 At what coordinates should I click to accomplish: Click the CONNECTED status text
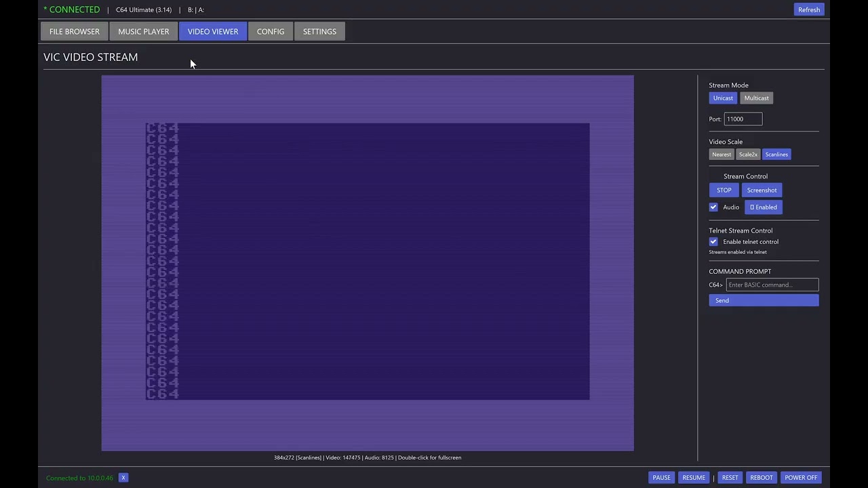(x=72, y=9)
